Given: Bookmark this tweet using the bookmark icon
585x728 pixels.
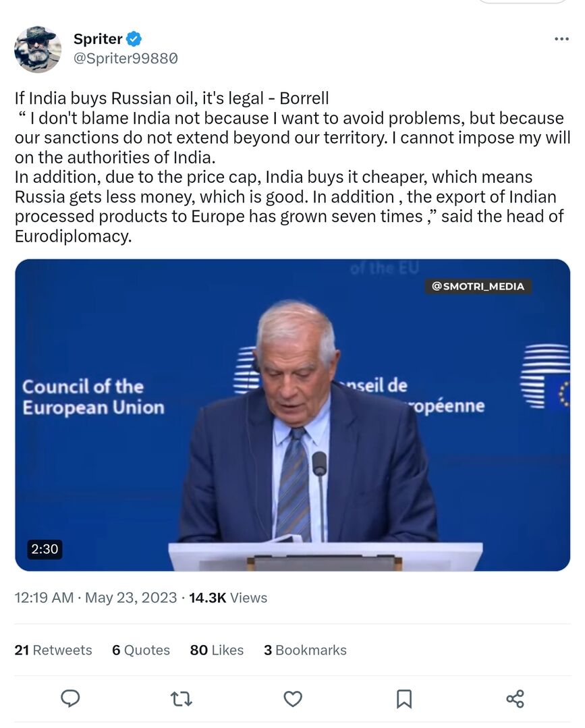Looking at the screenshot, I should (x=403, y=698).
